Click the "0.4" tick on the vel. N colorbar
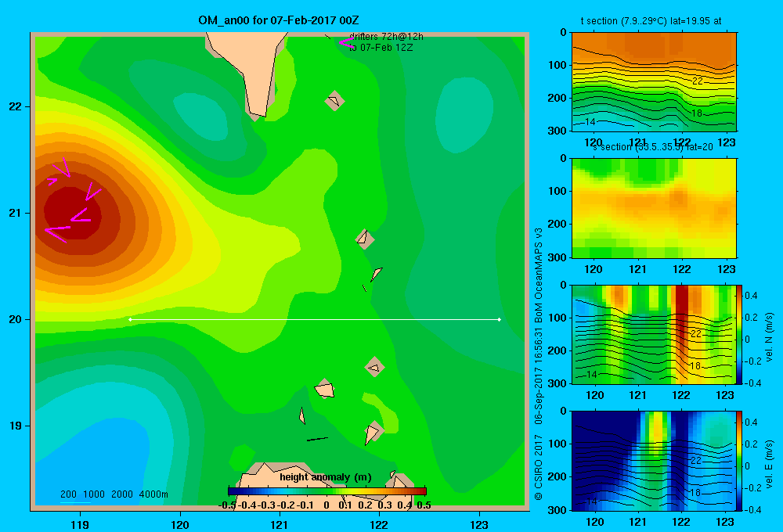 click(x=751, y=296)
